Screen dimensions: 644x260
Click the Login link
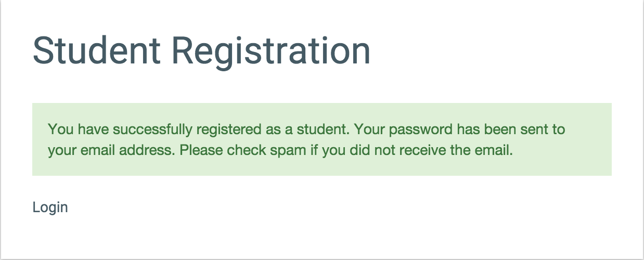tap(50, 207)
